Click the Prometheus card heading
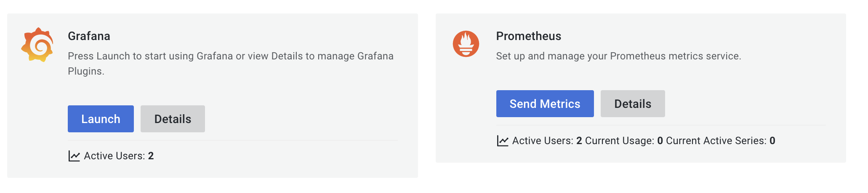Screen dimensions: 868x193 tap(529, 36)
